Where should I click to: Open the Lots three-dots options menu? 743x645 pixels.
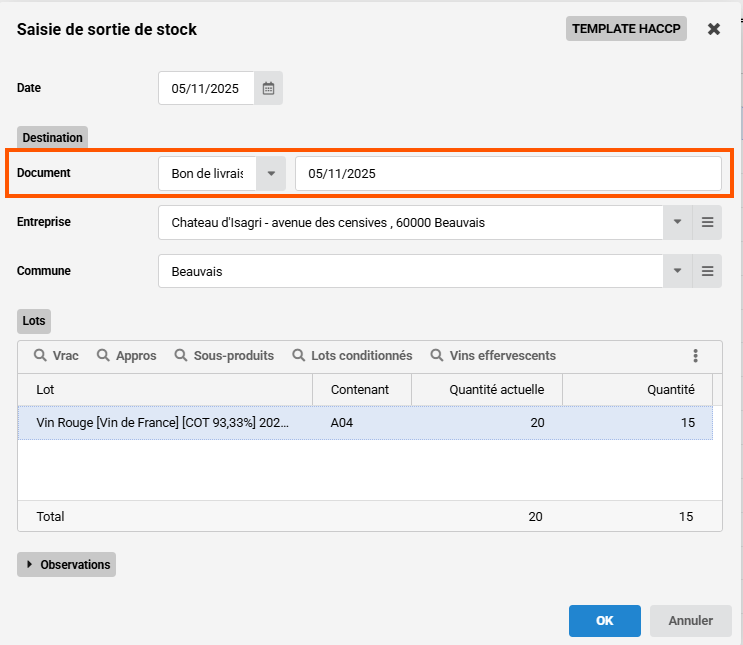pyautogui.click(x=695, y=355)
